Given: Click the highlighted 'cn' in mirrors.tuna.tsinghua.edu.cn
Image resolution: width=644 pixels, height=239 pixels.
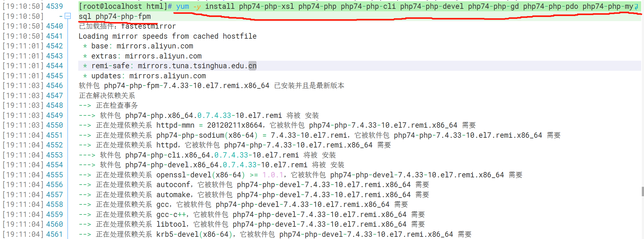Looking at the screenshot, I should (252, 66).
